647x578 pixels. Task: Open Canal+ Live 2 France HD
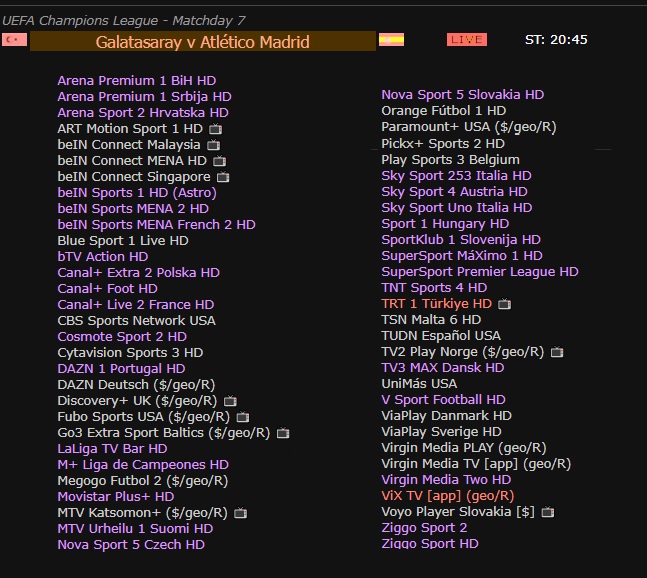136,305
